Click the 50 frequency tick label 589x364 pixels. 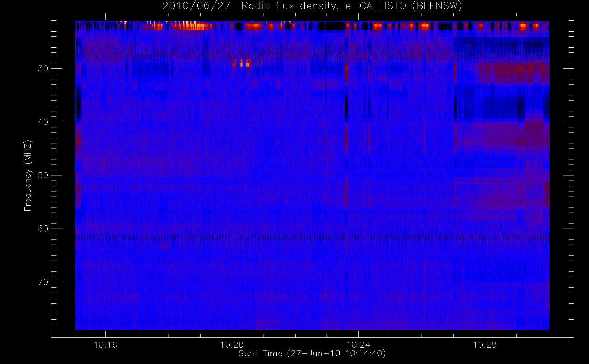click(x=43, y=175)
